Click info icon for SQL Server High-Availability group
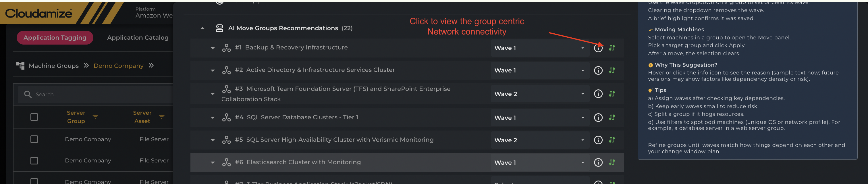The width and height of the screenshot is (868, 184). click(598, 140)
